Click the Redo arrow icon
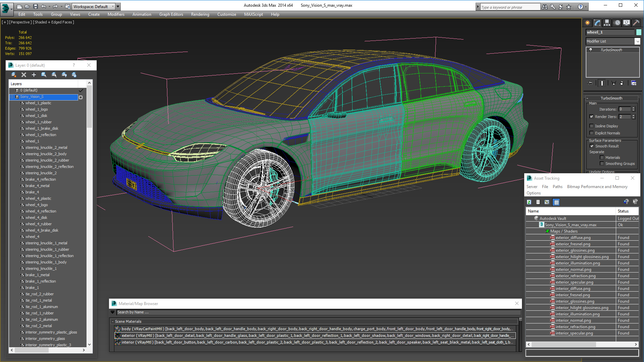Screen dimensions: 644x362 (x=55, y=6)
